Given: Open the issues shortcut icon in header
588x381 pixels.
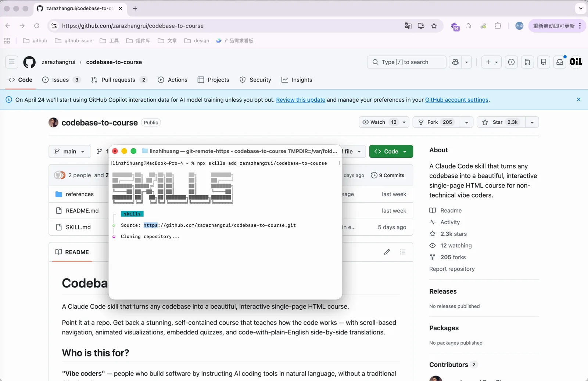Looking at the screenshot, I should coord(511,62).
